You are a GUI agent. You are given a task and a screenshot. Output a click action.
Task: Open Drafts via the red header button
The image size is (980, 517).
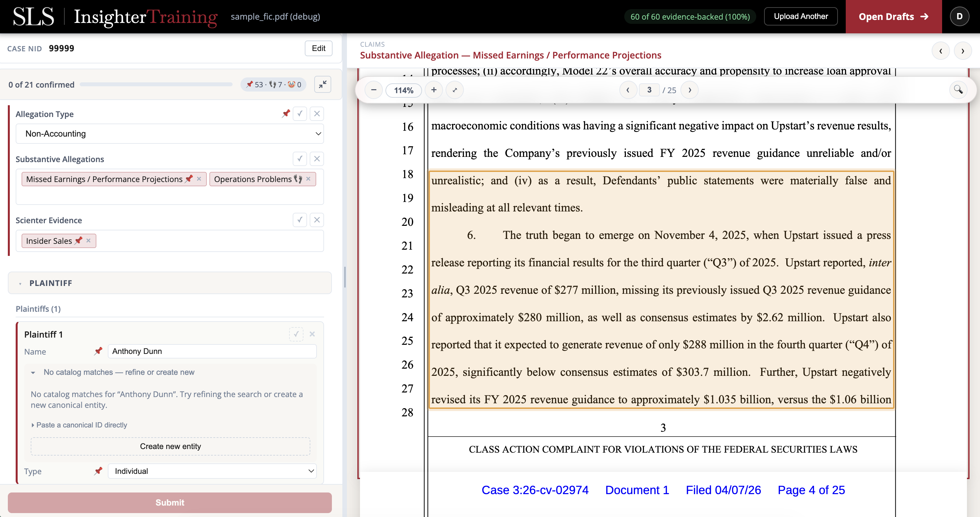coord(894,17)
